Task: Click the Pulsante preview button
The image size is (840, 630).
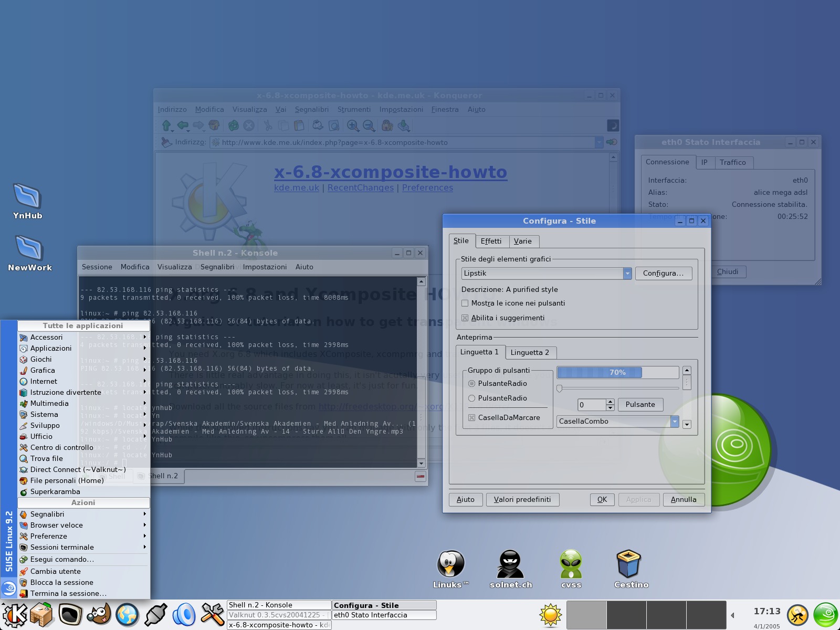Action: (x=640, y=405)
